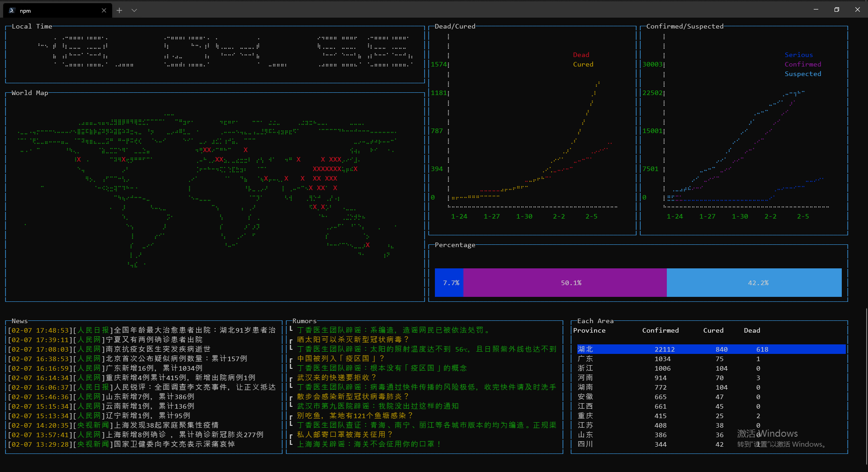Image resolution: width=868 pixels, height=472 pixels.
Task: Select the 江苏 province row
Action: [x=711, y=425]
